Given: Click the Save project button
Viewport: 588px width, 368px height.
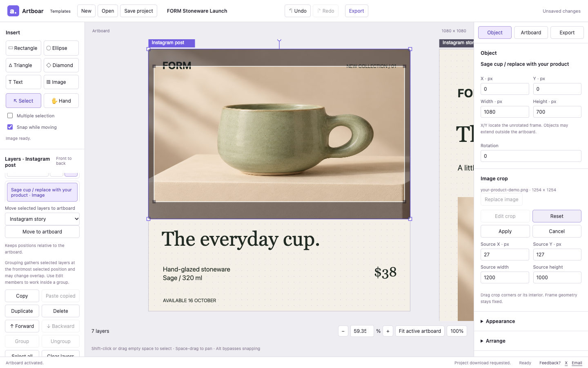Looking at the screenshot, I should tap(139, 11).
